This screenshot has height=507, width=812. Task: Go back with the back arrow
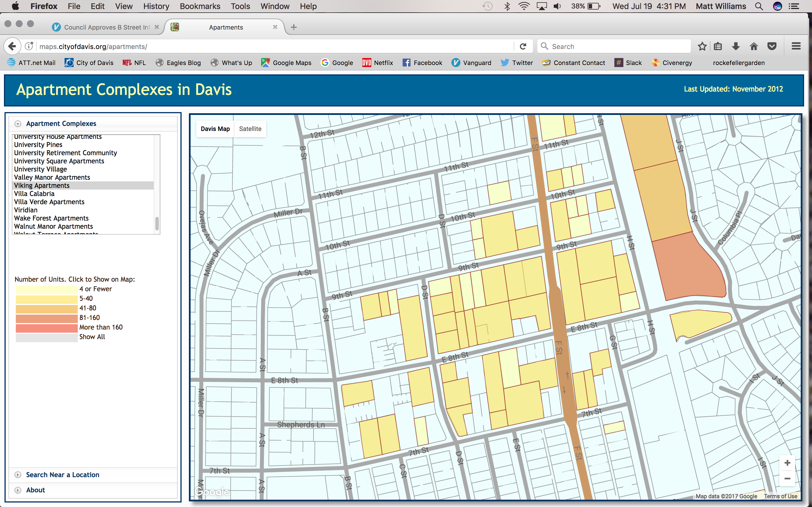click(x=12, y=46)
